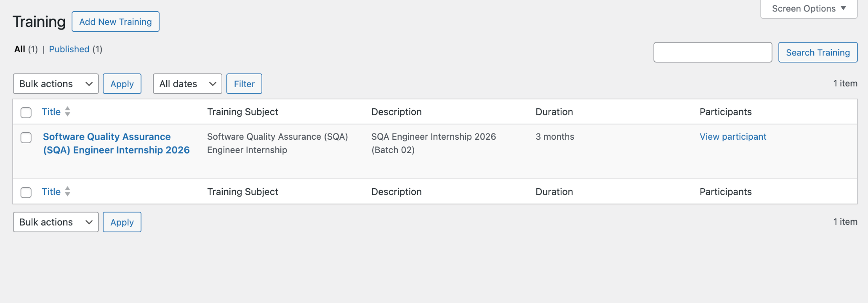This screenshot has width=868, height=303.
Task: Open the top Bulk actions dropdown
Action: pos(56,84)
